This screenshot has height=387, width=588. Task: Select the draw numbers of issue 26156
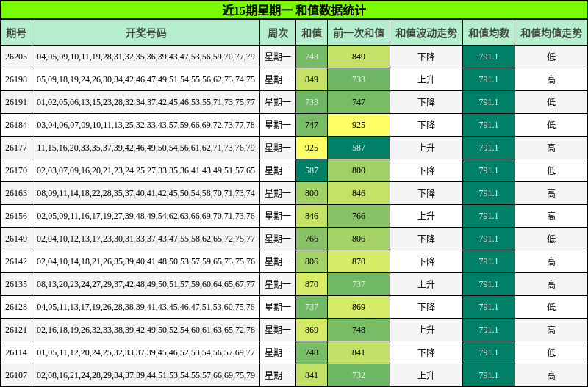pyautogui.click(x=146, y=216)
